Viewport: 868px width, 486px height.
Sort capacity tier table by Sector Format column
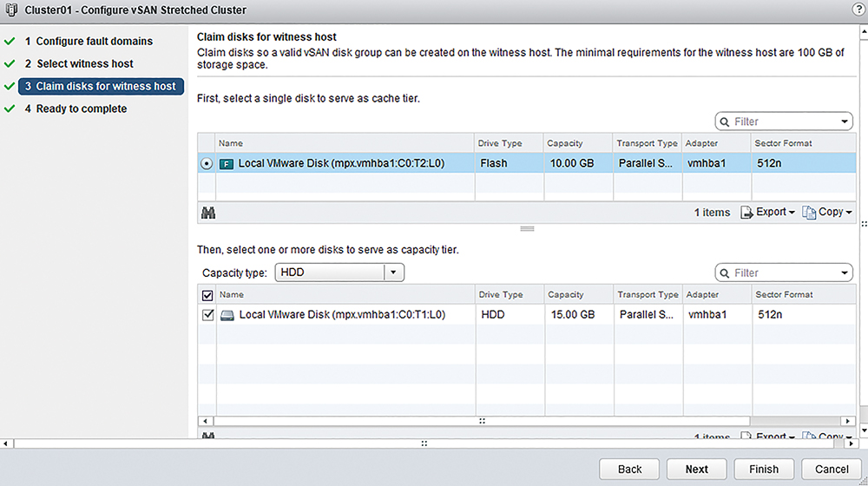(x=805, y=295)
